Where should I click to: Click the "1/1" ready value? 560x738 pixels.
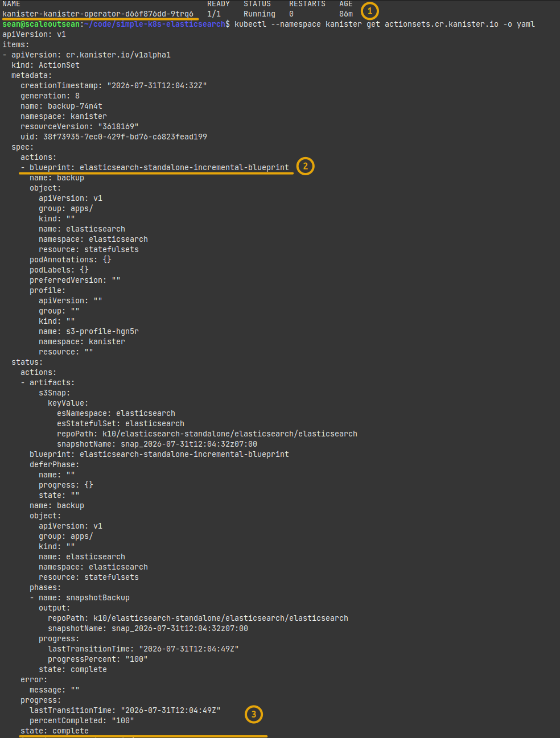pos(214,14)
